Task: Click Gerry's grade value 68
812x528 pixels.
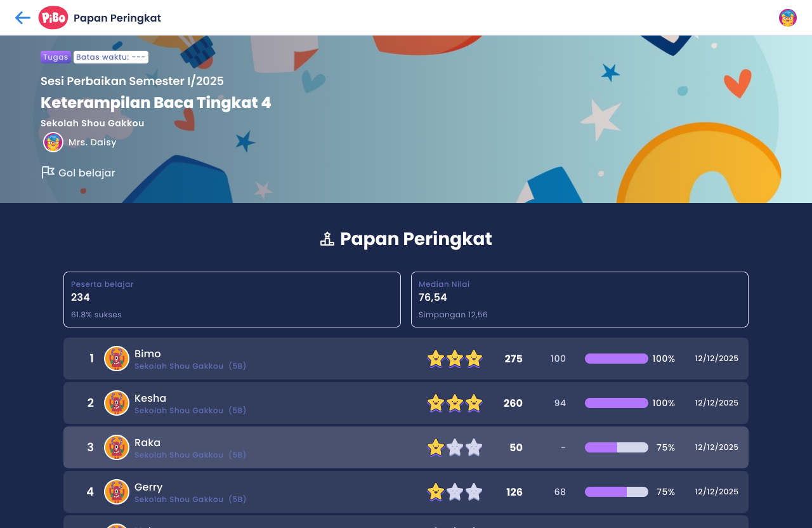Action: [560, 492]
